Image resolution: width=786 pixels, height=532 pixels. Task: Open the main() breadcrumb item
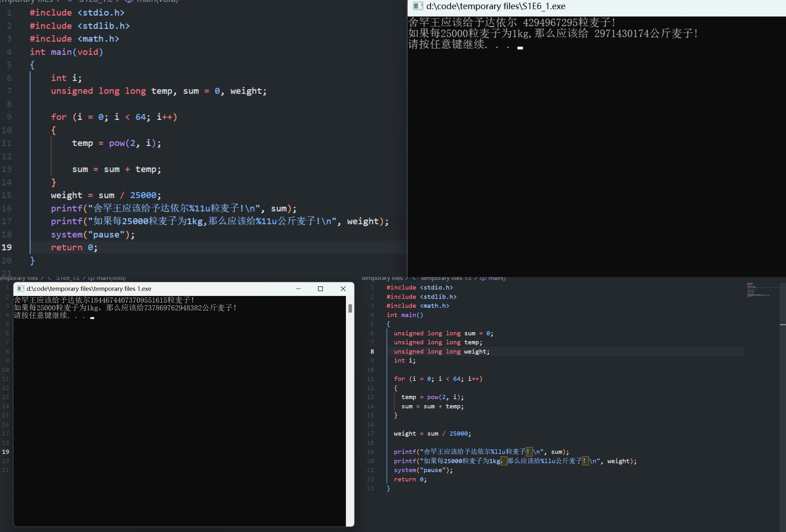(497, 278)
